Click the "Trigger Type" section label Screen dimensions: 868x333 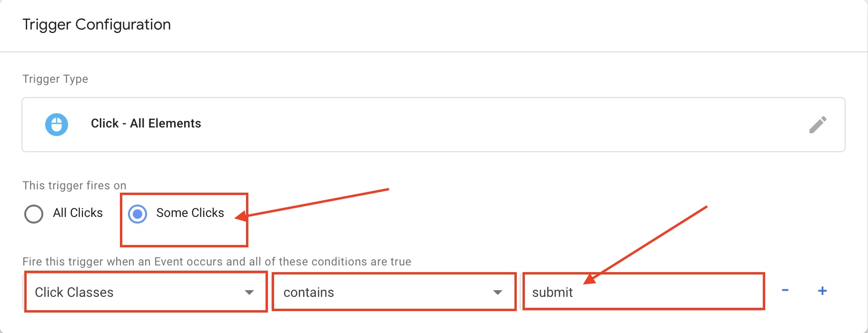(x=55, y=79)
